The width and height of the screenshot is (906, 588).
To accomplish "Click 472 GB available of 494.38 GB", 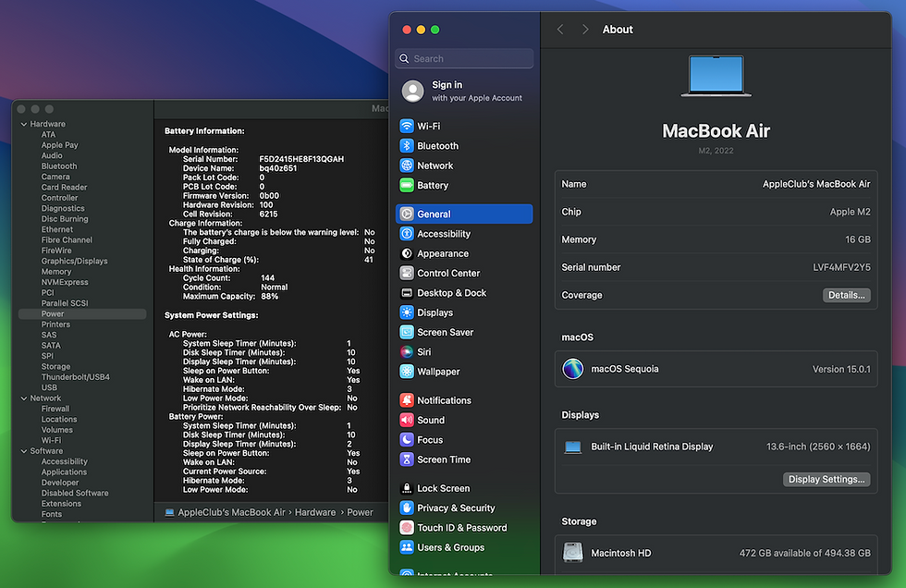I will coord(805,554).
